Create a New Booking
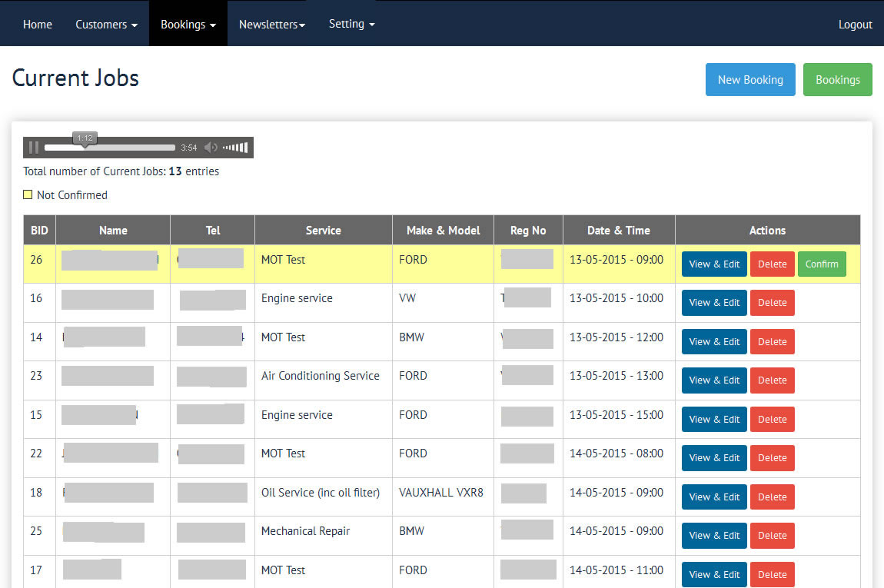 click(x=750, y=80)
